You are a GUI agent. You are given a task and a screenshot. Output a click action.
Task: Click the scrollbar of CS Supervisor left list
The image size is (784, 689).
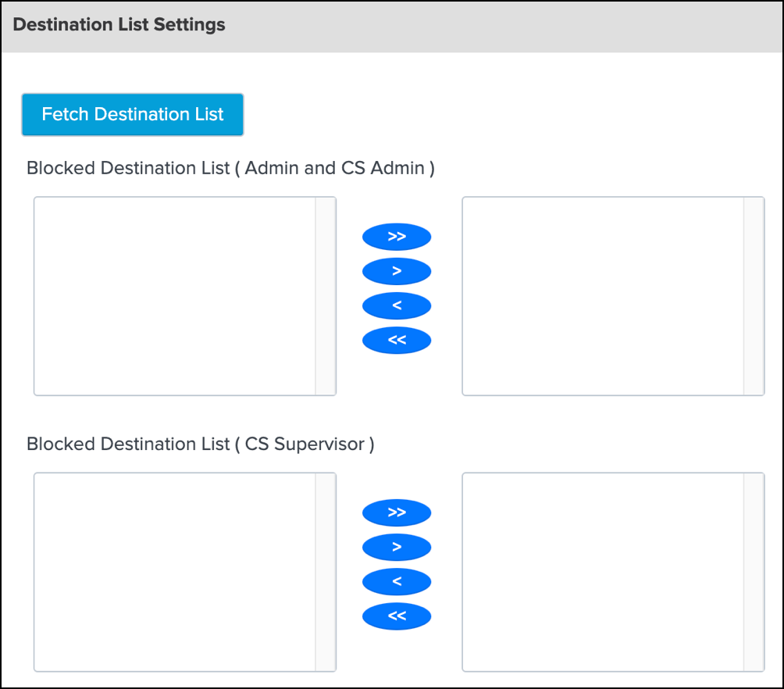pos(329,572)
